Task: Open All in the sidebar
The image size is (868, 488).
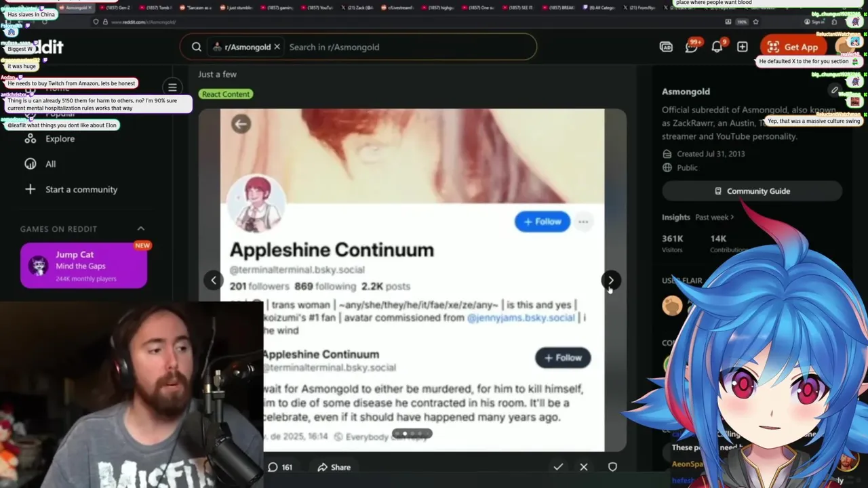Action: click(41, 164)
